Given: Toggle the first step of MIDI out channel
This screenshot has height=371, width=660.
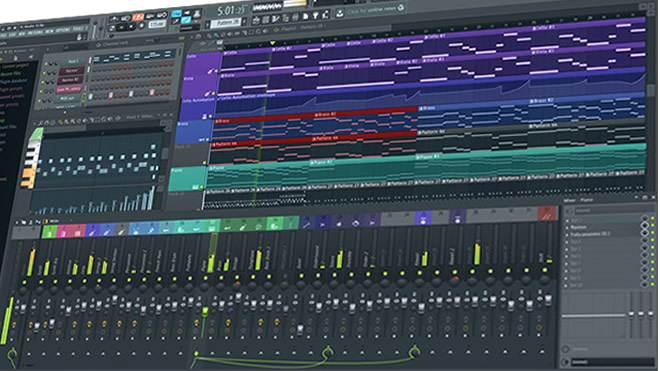Looking at the screenshot, I should coord(90,97).
